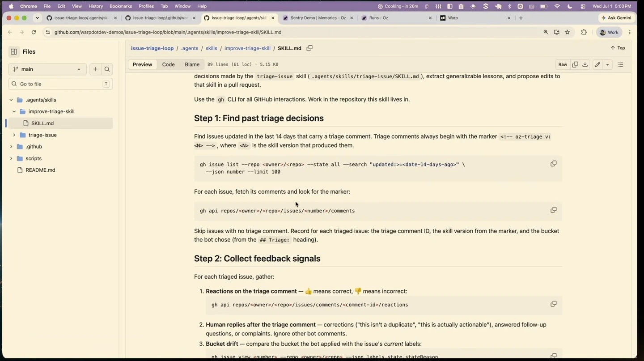
Task: Open the History menu in the menu bar
Action: 95,6
